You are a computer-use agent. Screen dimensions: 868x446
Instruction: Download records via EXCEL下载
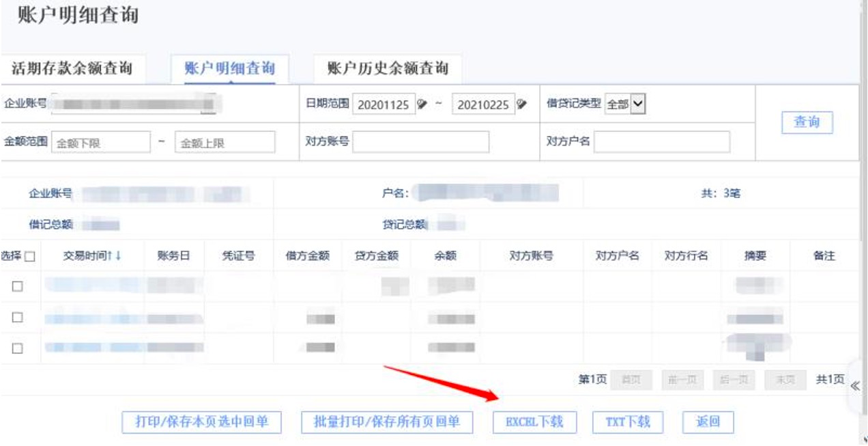tap(534, 422)
